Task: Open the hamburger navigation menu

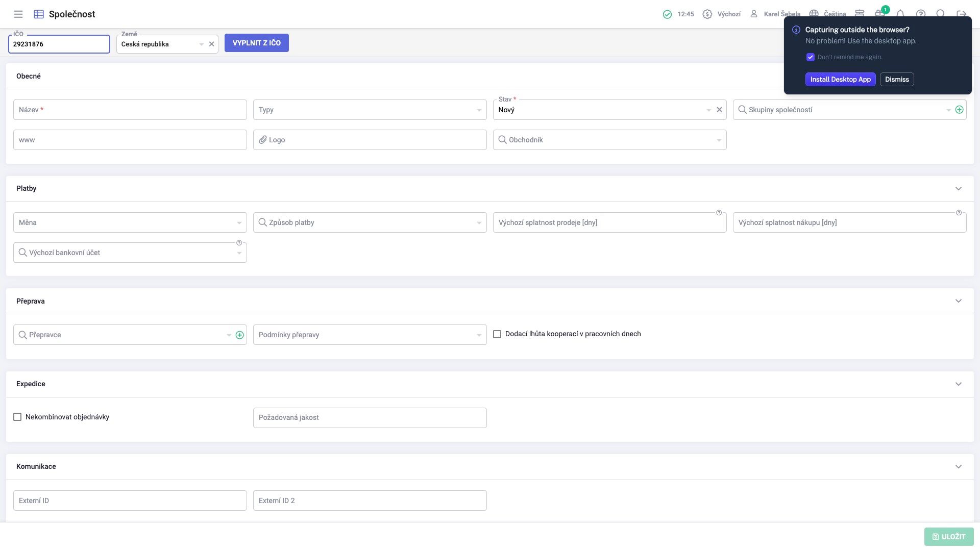Action: click(18, 14)
